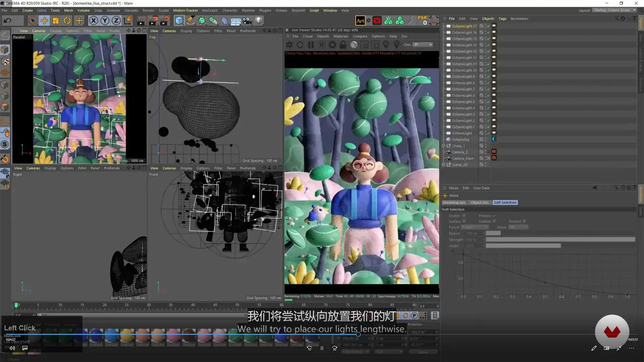
Task: Toggle visibility of OctaneLight.17
Action: (x=485, y=26)
